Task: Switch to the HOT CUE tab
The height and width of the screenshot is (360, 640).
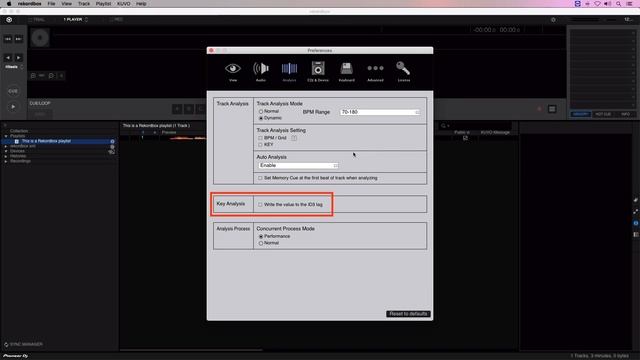Action: coord(603,114)
